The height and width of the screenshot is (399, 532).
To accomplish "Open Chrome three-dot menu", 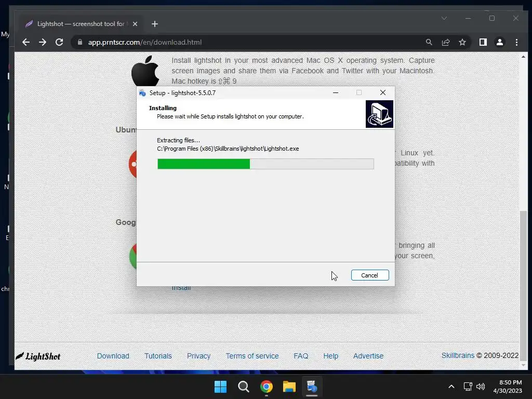I will click(x=516, y=42).
